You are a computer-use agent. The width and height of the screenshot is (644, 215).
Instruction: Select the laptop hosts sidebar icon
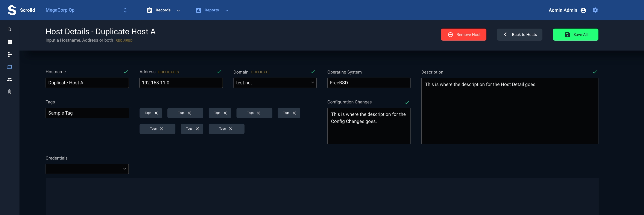click(9, 67)
